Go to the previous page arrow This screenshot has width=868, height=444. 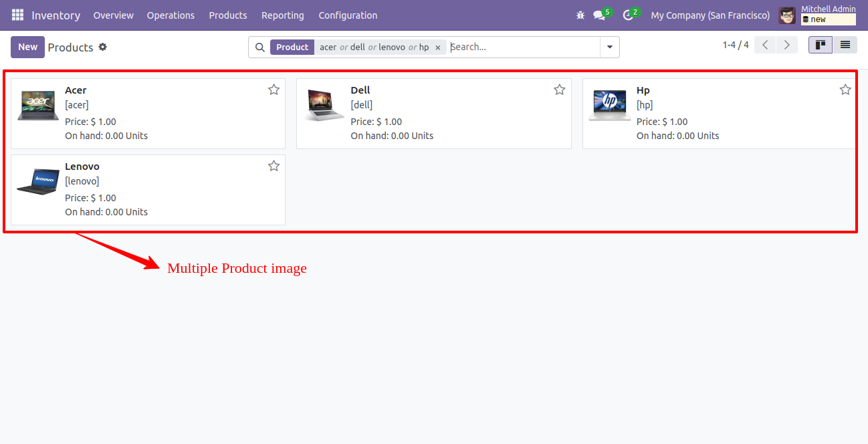tap(765, 45)
